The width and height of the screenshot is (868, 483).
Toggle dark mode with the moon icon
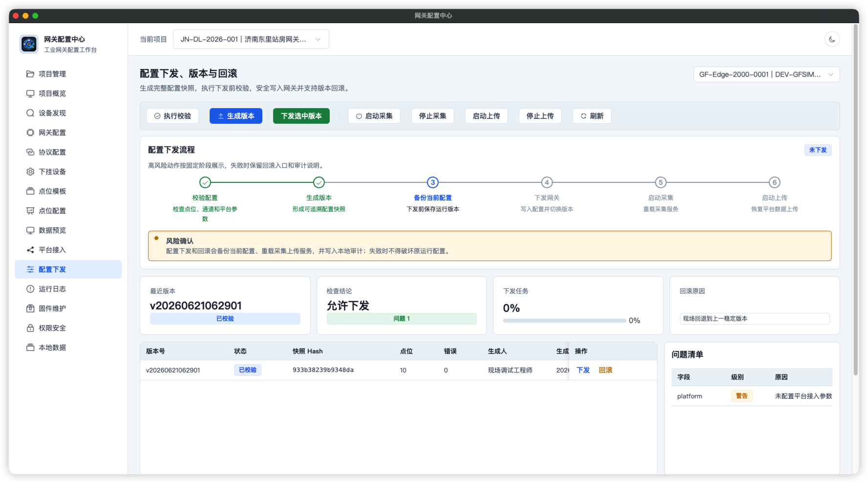(x=832, y=39)
